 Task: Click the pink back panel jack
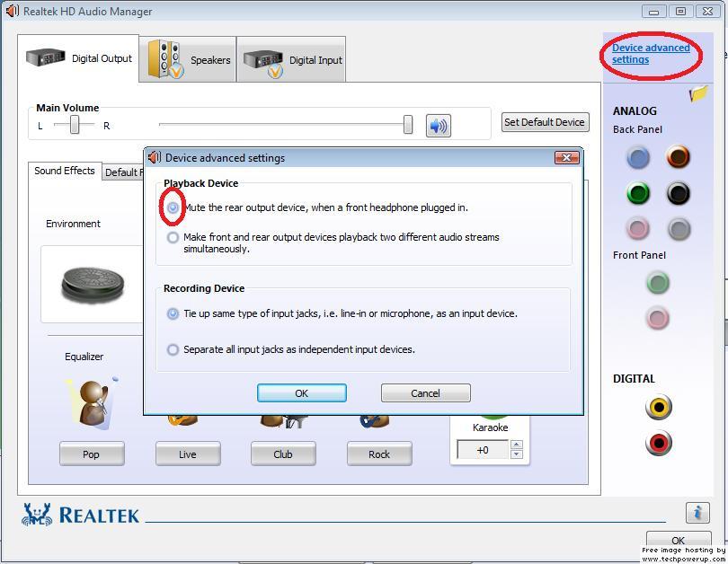pos(638,229)
